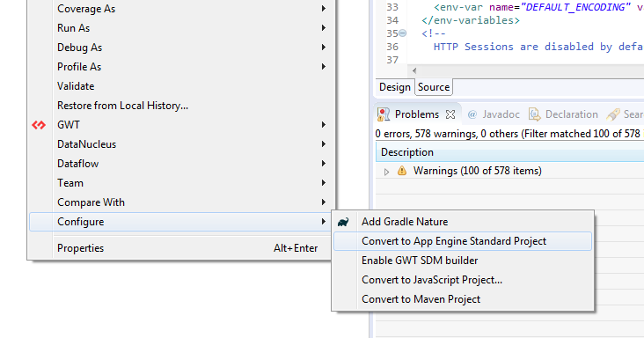This screenshot has width=644, height=338.
Task: Expand the Warnings group
Action: (386, 172)
